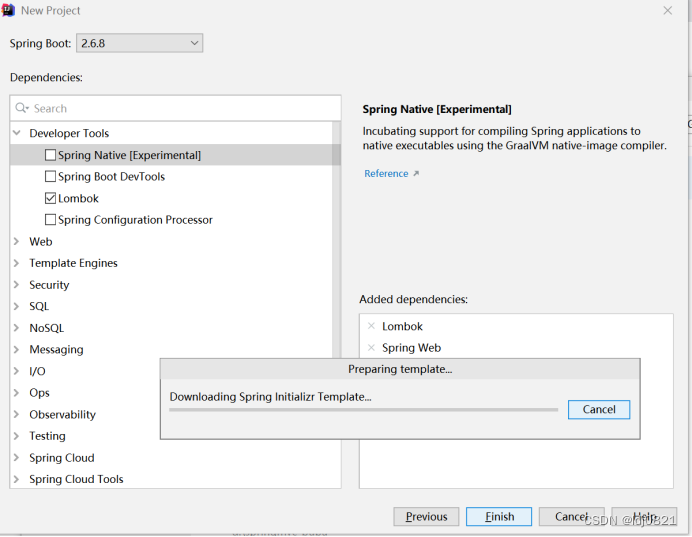
Task: Open the Spring Boot version dropdown
Action: (139, 43)
